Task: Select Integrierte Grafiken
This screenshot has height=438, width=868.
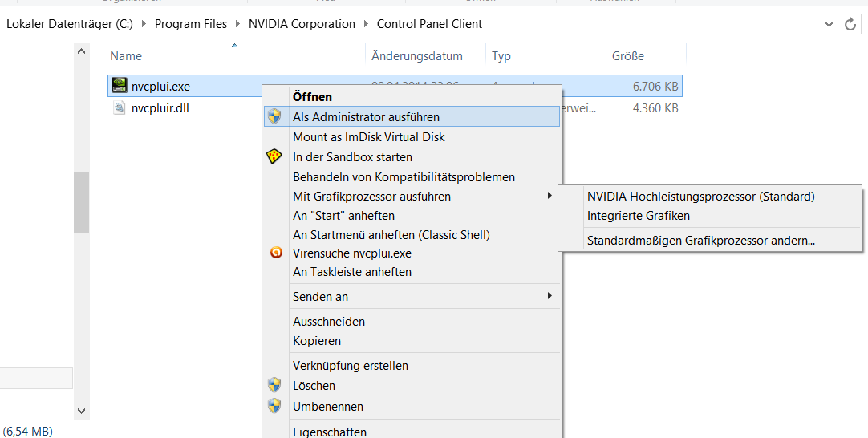Action: pos(710,216)
